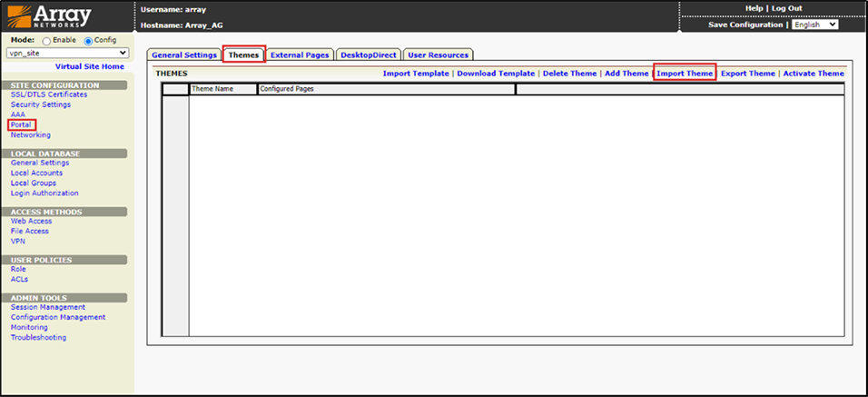Open the User Resources tab

(438, 55)
